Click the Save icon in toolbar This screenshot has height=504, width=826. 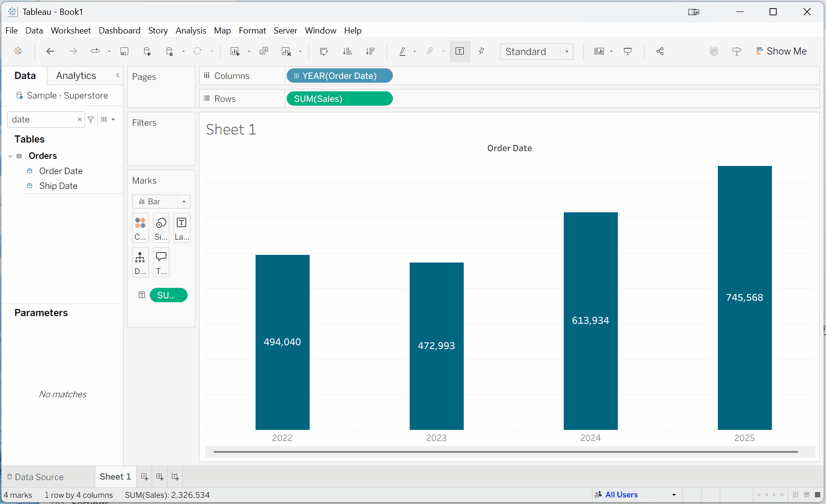tap(124, 51)
